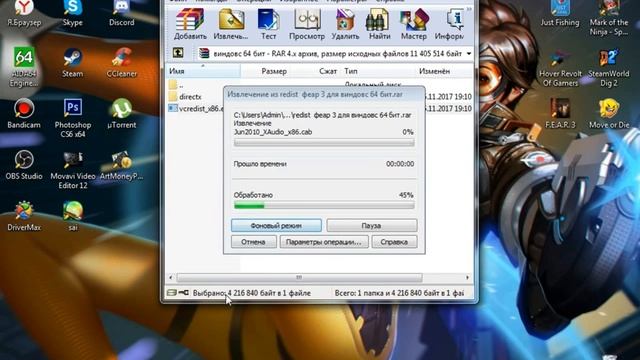Launch Steam desktop icon

click(x=73, y=62)
